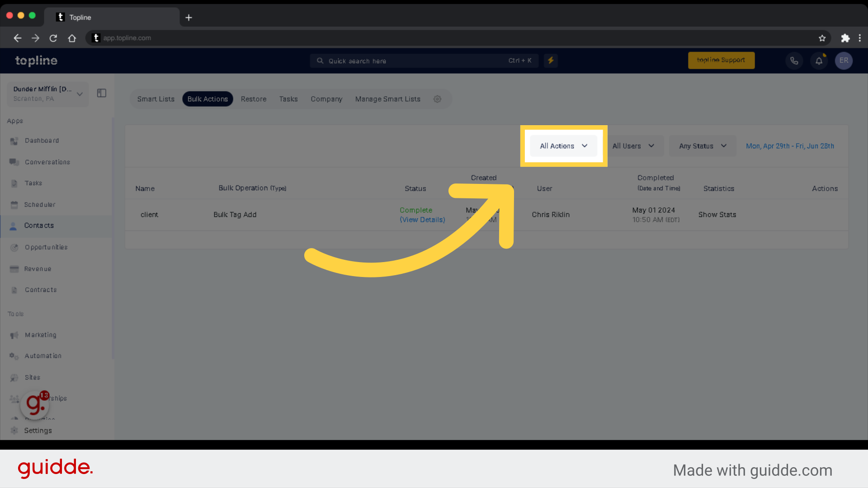Click the lightning bolt quick actions icon
The width and height of the screenshot is (868, 488).
point(551,60)
